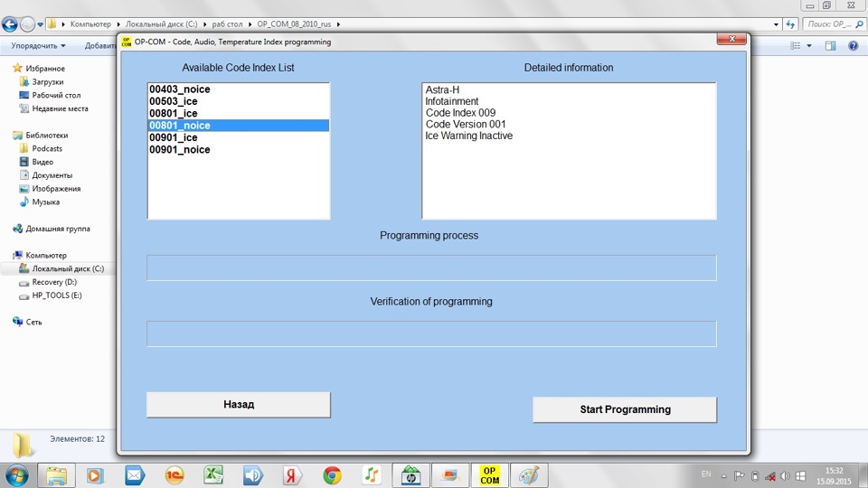Screen dimensions: 868x488
Task: Go back in Explorer with back arrow
Action: click(9, 24)
